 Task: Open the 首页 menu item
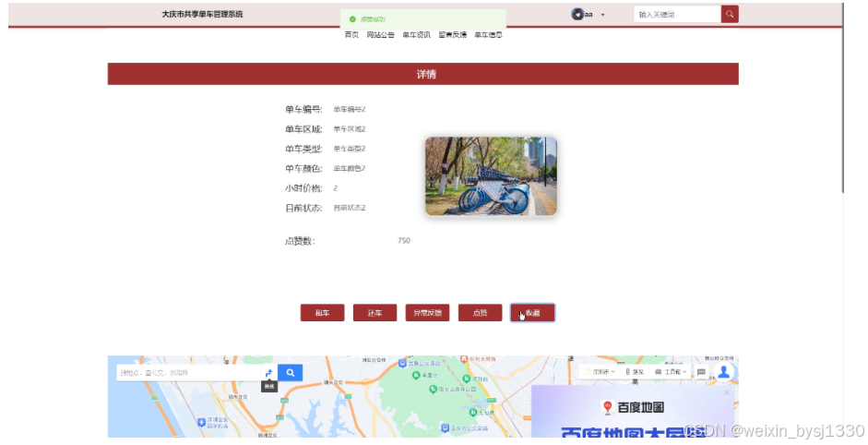tap(351, 35)
